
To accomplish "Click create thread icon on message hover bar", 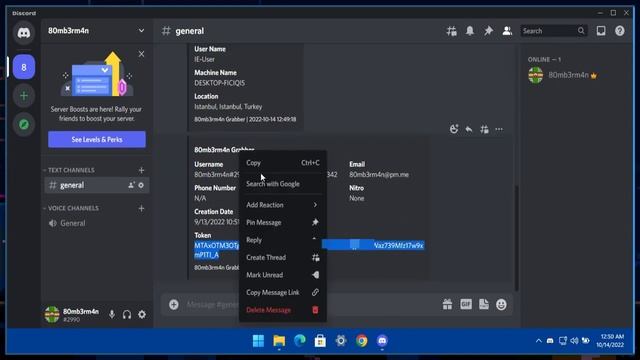I will click(484, 129).
